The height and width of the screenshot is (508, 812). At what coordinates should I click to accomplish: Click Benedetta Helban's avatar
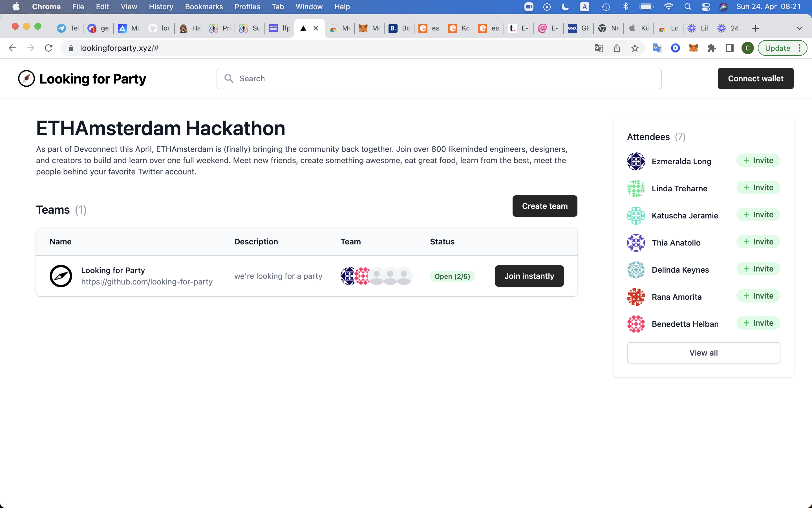point(636,324)
